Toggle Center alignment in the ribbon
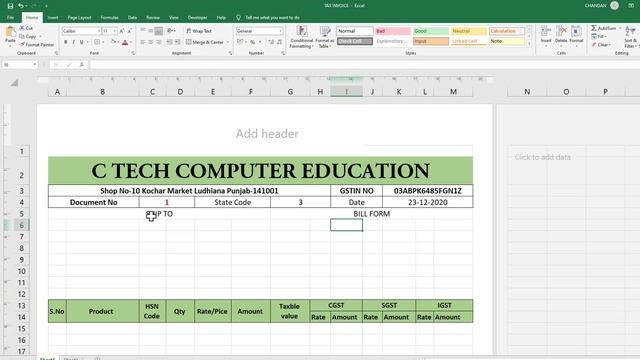640x360 pixels. click(x=151, y=42)
